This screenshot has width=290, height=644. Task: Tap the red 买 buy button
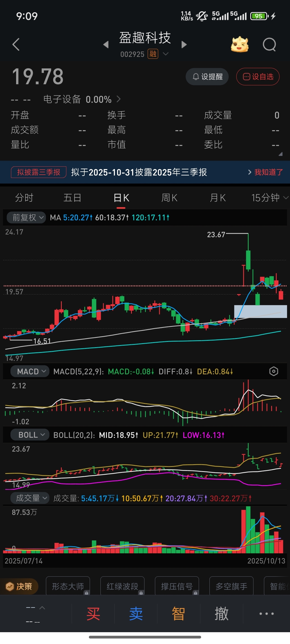point(93,614)
